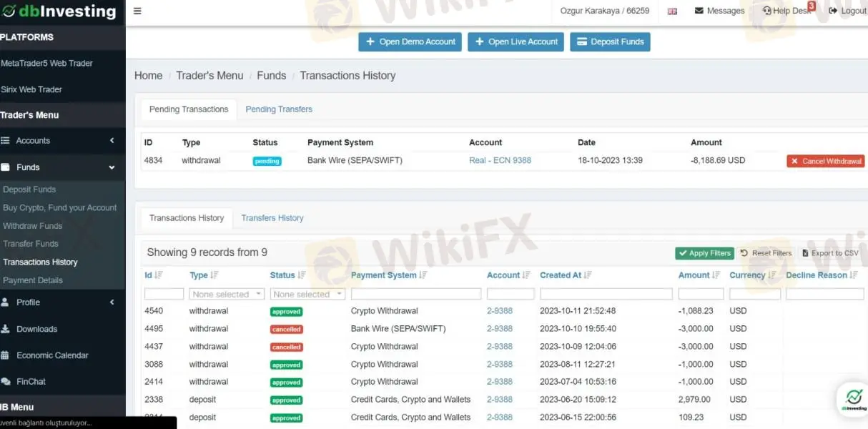
Task: Click the Logout icon
Action: [833, 11]
